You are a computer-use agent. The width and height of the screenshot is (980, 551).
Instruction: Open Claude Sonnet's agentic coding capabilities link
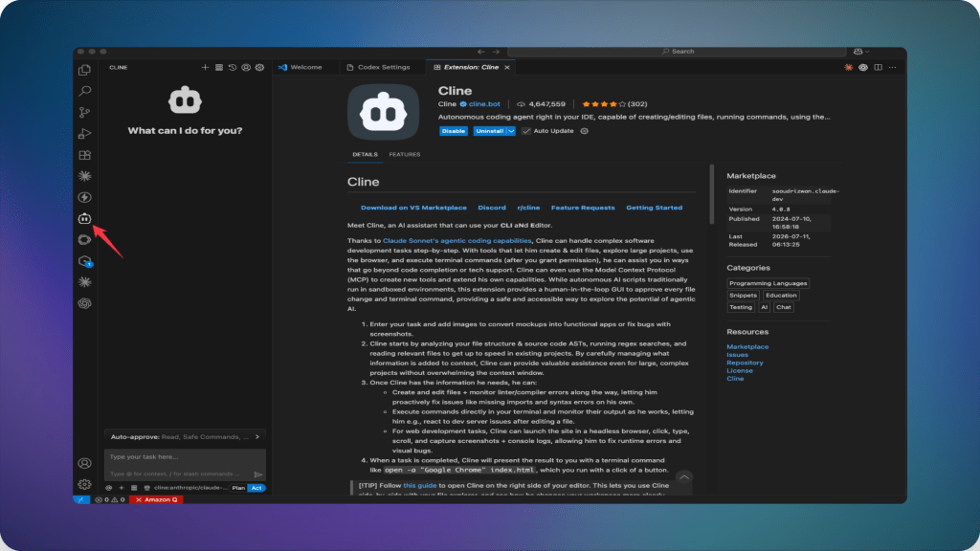457,240
